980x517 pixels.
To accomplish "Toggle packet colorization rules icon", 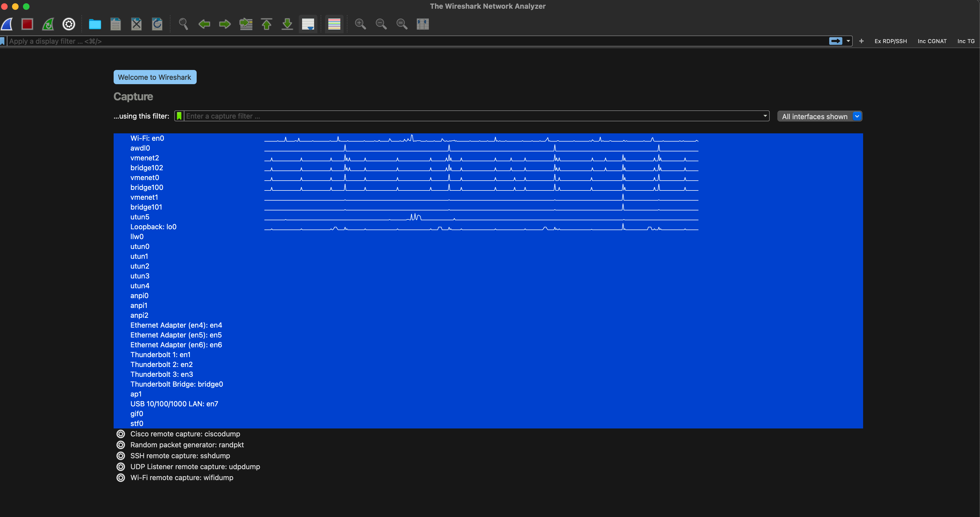I will pyautogui.click(x=334, y=24).
